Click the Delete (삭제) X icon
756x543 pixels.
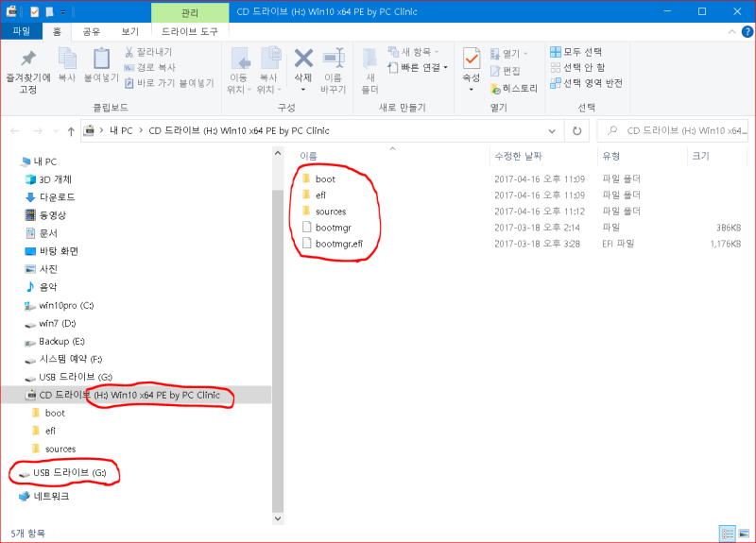pos(303,59)
